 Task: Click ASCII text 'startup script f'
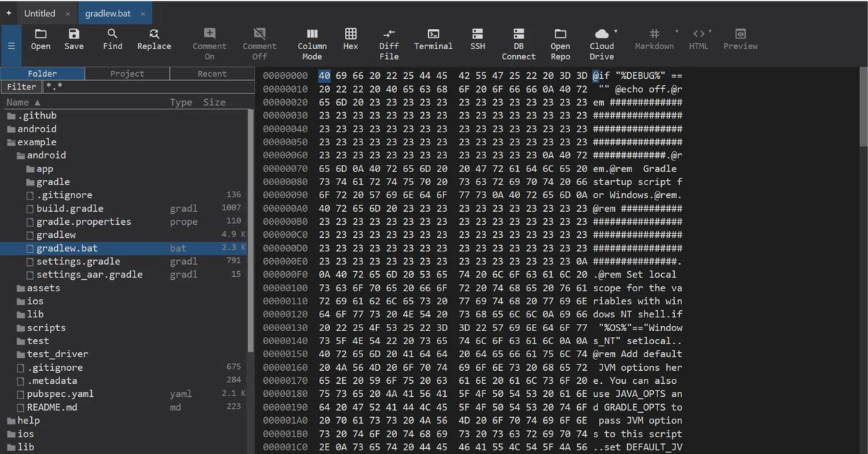click(x=637, y=182)
